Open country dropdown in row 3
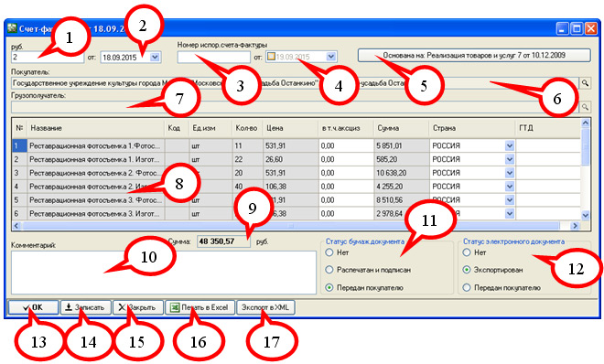The image size is (604, 364). [x=509, y=173]
